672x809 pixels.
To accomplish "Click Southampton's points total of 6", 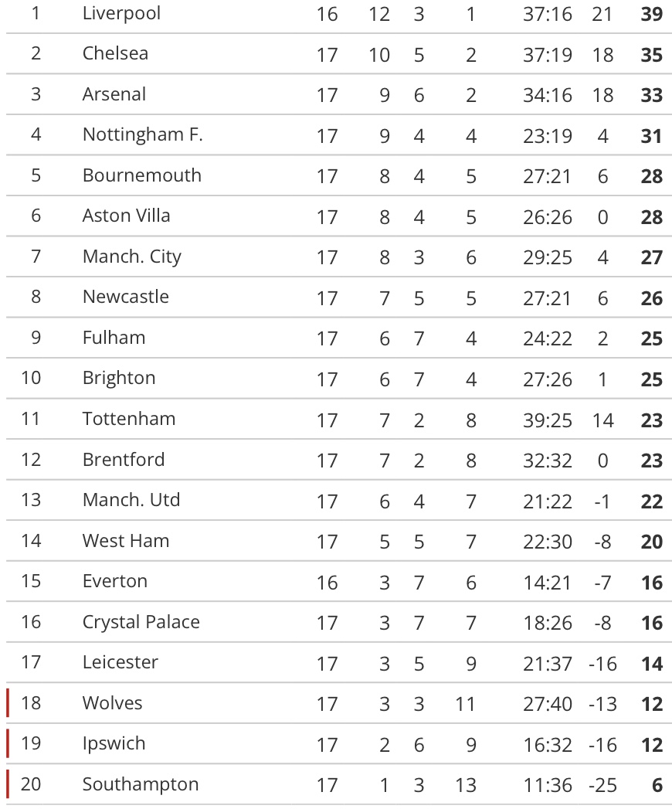I will point(657,785).
